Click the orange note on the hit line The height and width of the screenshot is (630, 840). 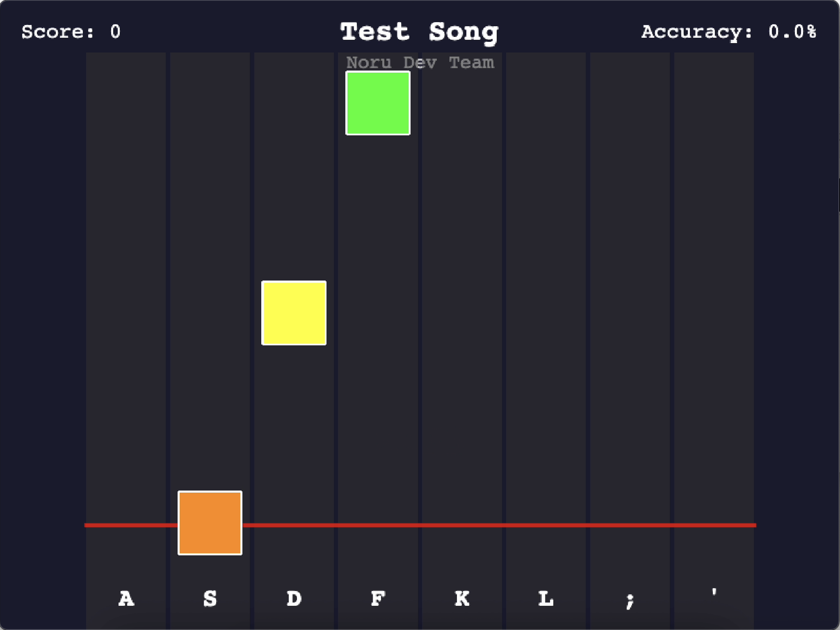(210, 523)
